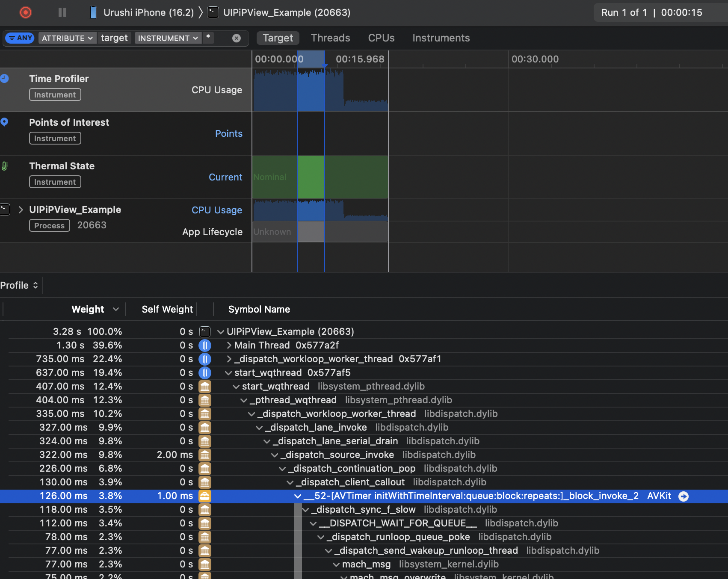
Task: Switch to the Target tab
Action: [278, 38]
